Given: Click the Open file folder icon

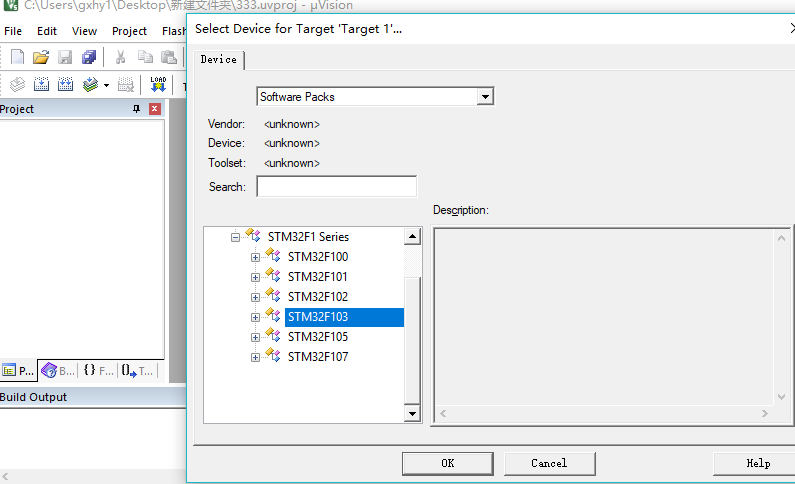Looking at the screenshot, I should (41, 57).
